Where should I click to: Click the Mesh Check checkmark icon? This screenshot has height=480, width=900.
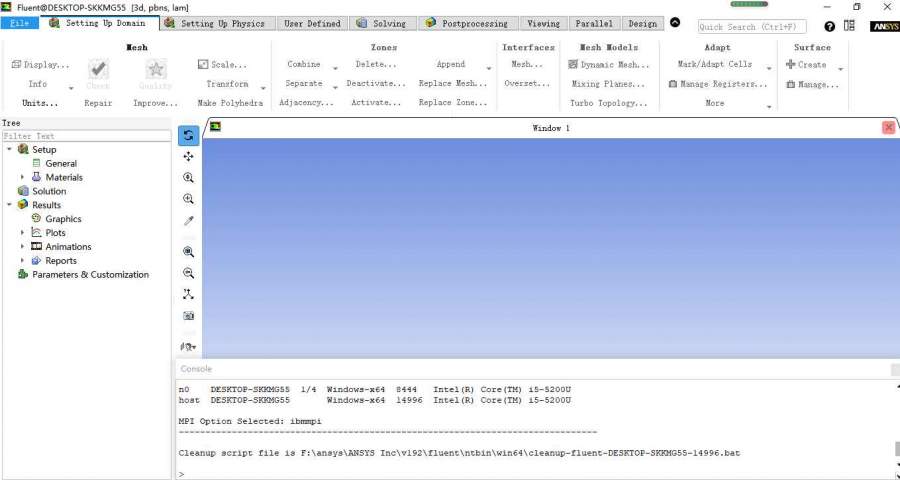coord(98,69)
